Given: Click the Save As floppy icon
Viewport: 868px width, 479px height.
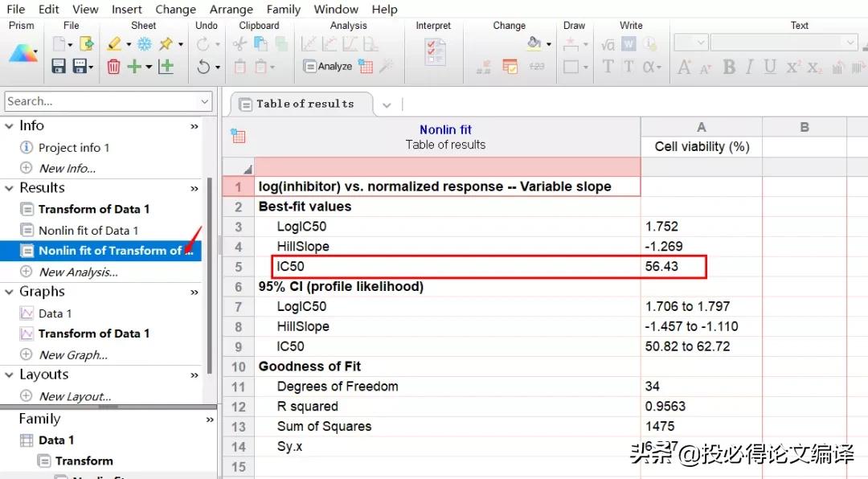Looking at the screenshot, I should [80, 67].
